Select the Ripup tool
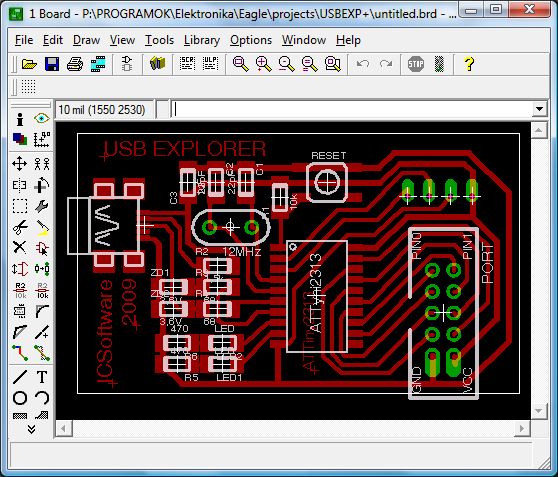Image resolution: width=558 pixels, height=477 pixels. point(42,353)
